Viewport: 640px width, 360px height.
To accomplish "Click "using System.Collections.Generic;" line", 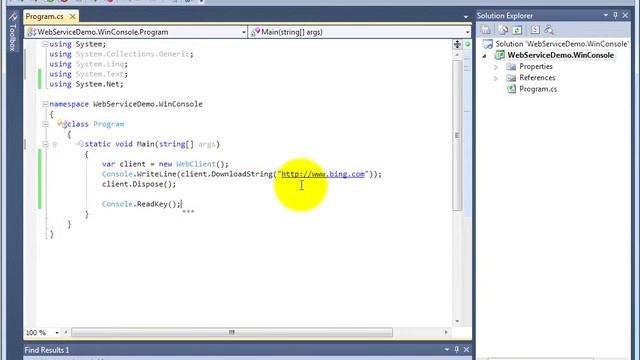I will click(121, 54).
